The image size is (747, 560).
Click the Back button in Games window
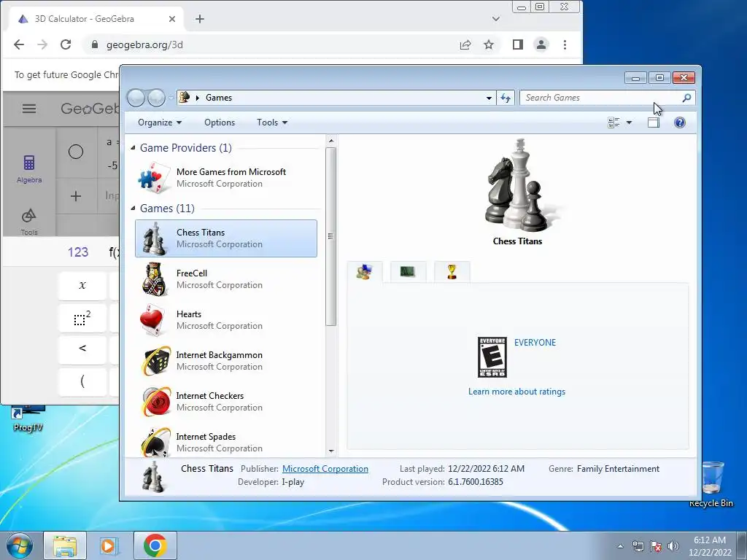tap(136, 98)
